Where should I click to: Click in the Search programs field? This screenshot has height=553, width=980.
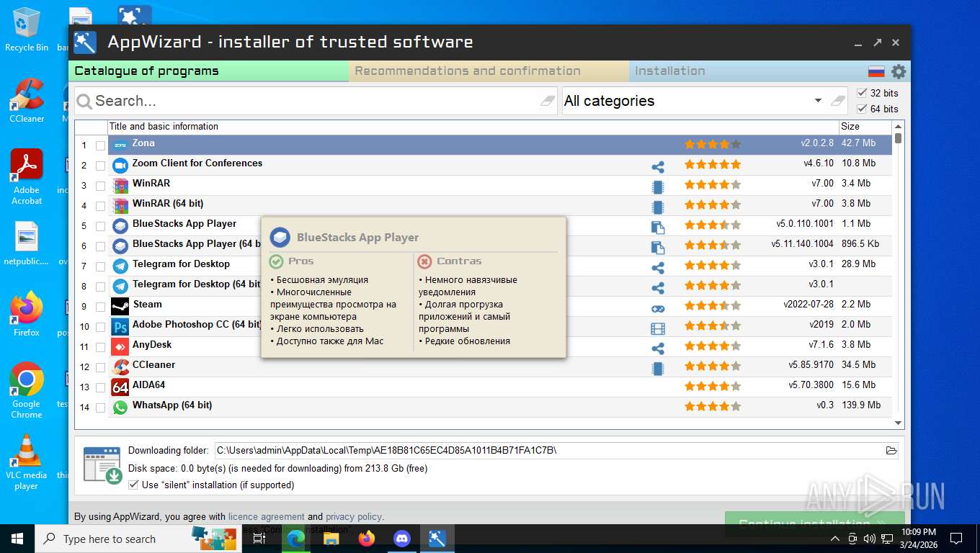click(317, 101)
